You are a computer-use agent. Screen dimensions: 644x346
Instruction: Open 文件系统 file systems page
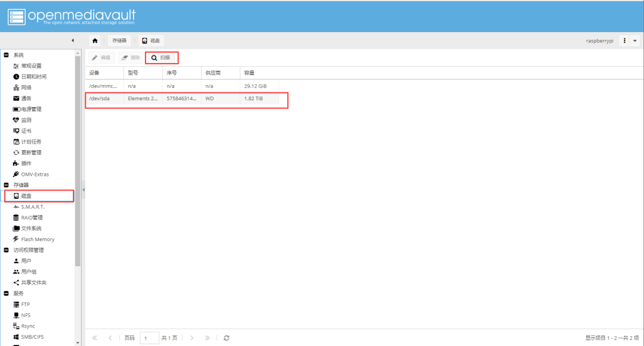coord(31,228)
